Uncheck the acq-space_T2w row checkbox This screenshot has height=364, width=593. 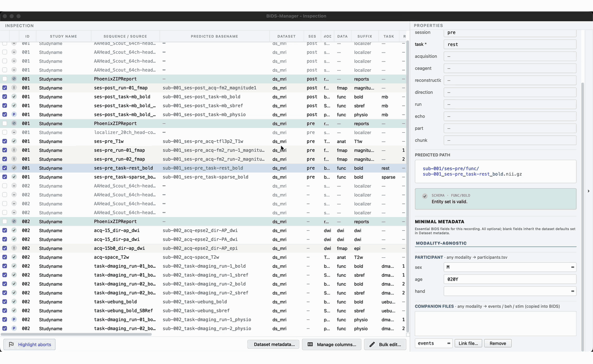[x=5, y=257]
